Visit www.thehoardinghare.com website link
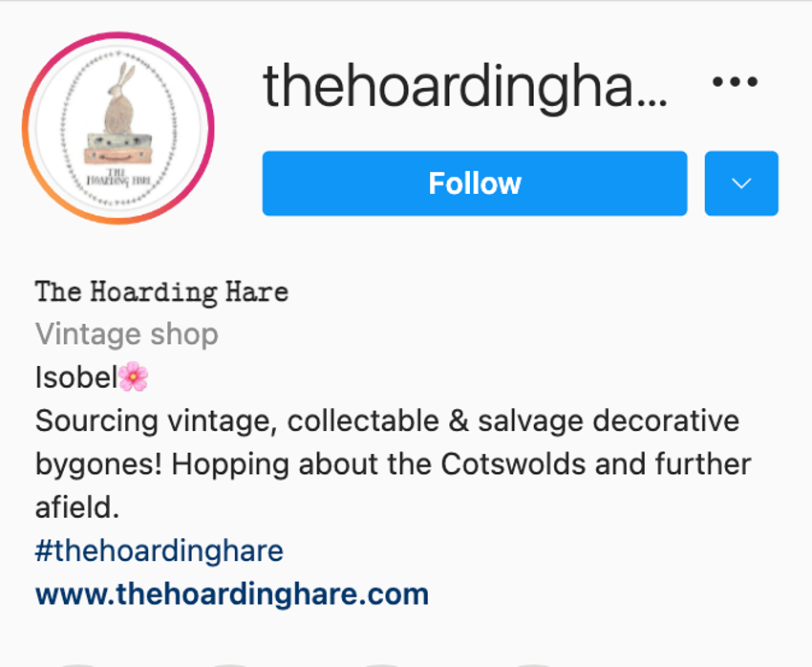The height and width of the screenshot is (667, 812). 232,594
